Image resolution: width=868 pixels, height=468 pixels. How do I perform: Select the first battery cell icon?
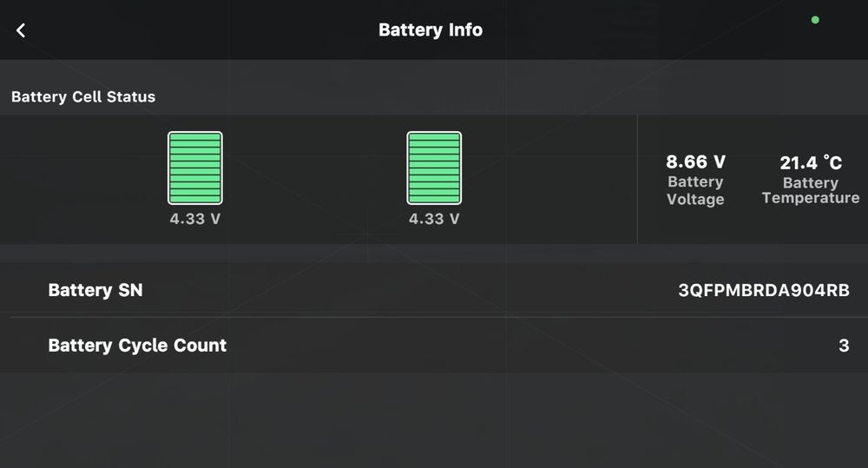pyautogui.click(x=195, y=168)
